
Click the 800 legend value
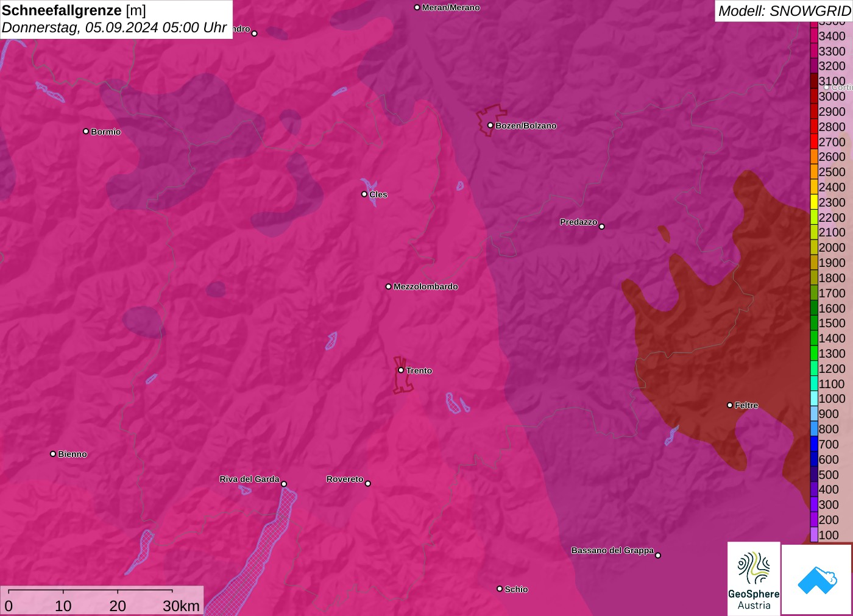pyautogui.click(x=829, y=429)
